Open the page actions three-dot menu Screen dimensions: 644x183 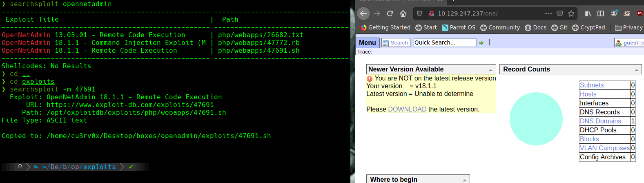click(548, 13)
